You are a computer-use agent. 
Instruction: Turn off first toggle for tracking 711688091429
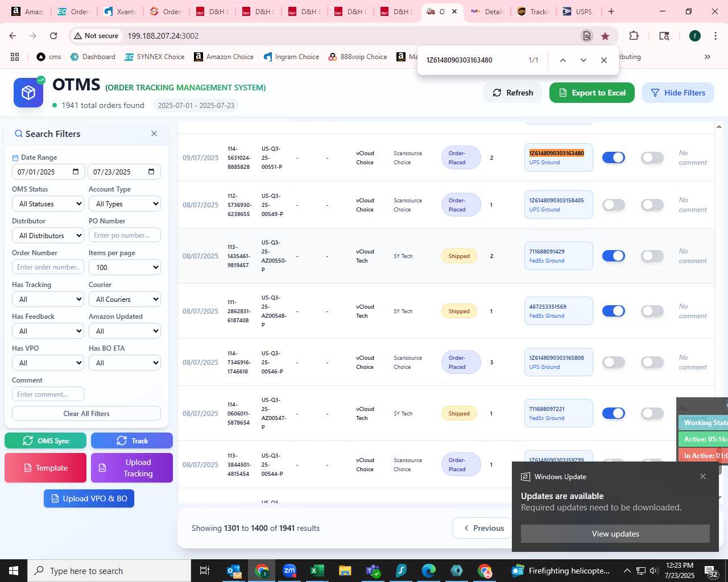click(x=614, y=256)
